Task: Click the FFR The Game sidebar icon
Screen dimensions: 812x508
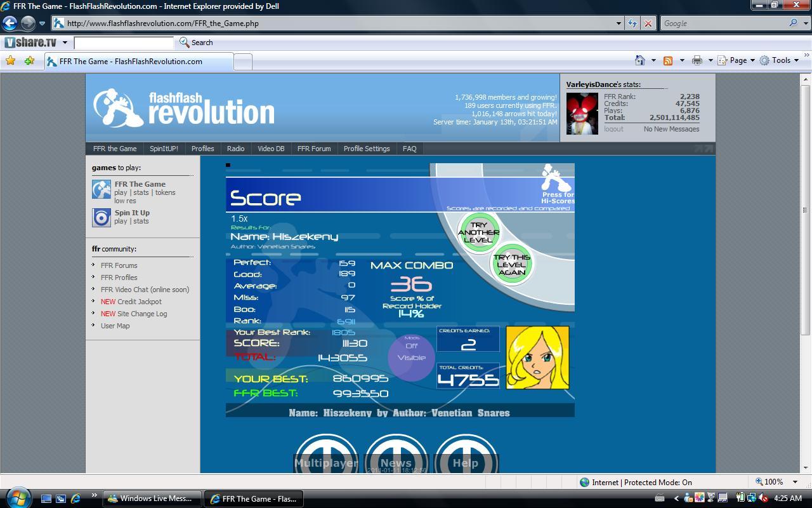Action: point(101,189)
